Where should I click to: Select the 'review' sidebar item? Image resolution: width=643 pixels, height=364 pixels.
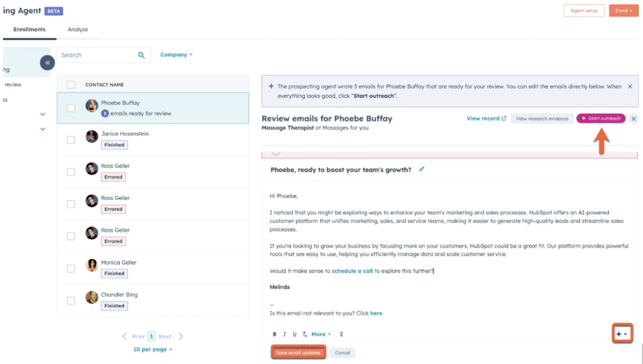[x=13, y=84]
